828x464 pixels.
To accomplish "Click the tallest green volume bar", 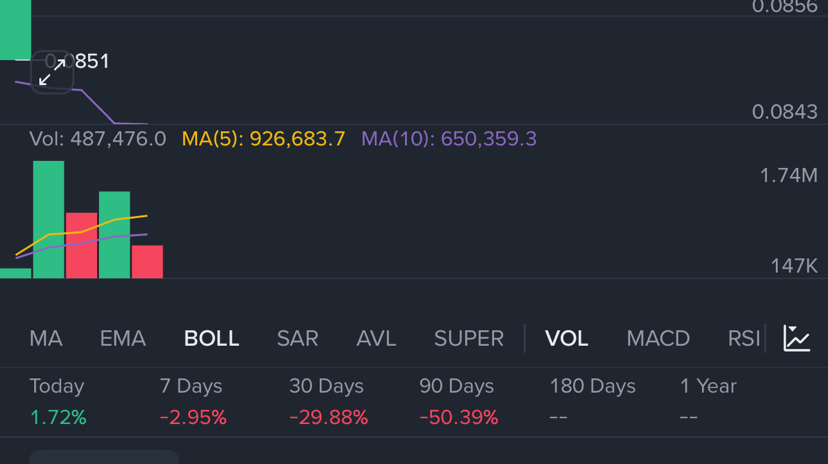I will click(48, 220).
